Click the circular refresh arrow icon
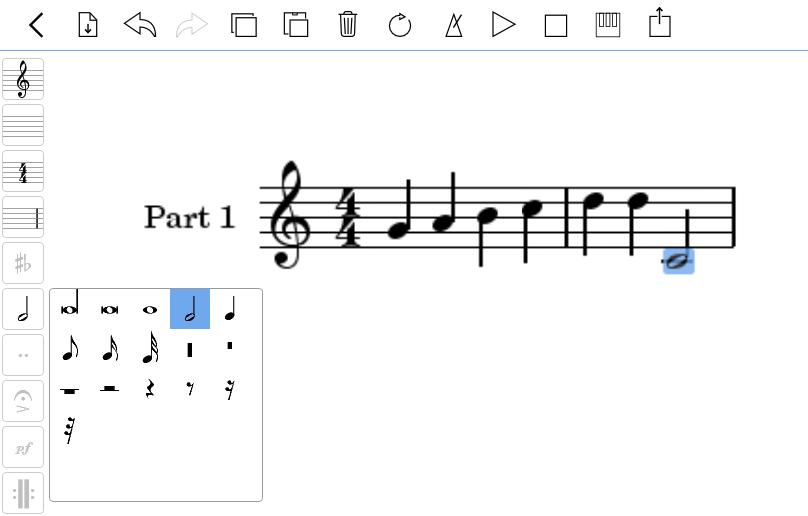 click(x=400, y=25)
